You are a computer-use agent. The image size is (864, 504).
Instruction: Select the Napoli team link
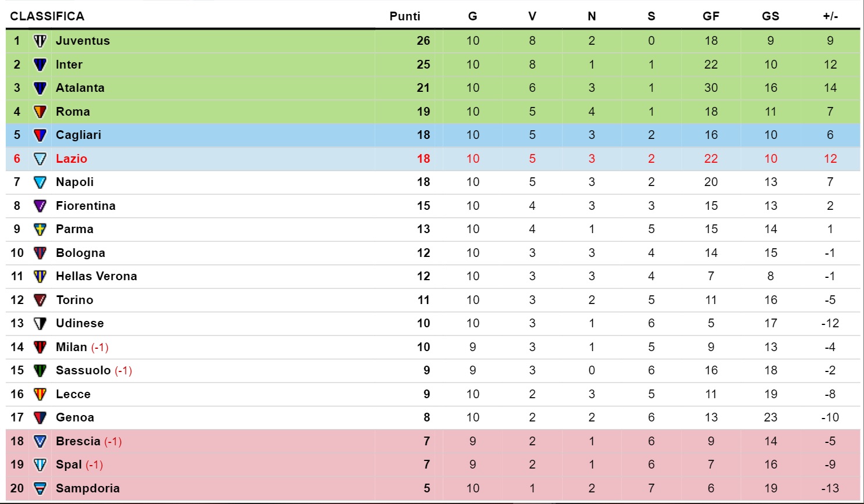(x=74, y=182)
